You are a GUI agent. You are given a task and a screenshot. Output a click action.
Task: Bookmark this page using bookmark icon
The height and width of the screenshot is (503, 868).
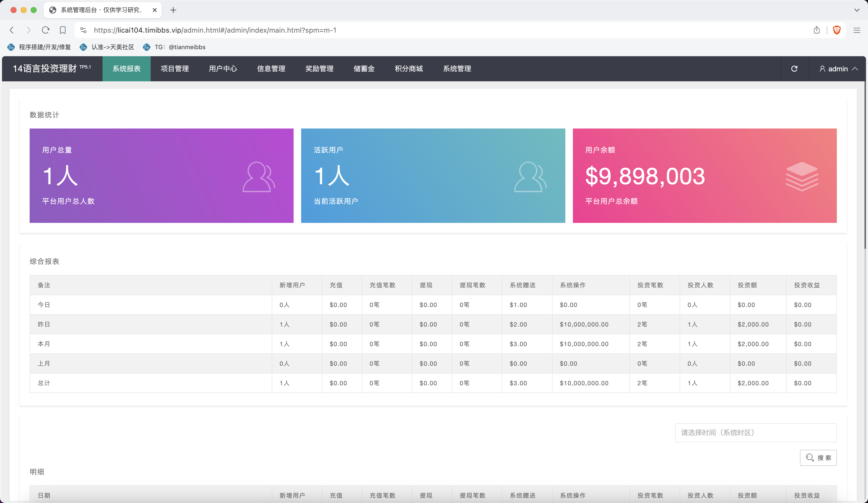(x=63, y=30)
